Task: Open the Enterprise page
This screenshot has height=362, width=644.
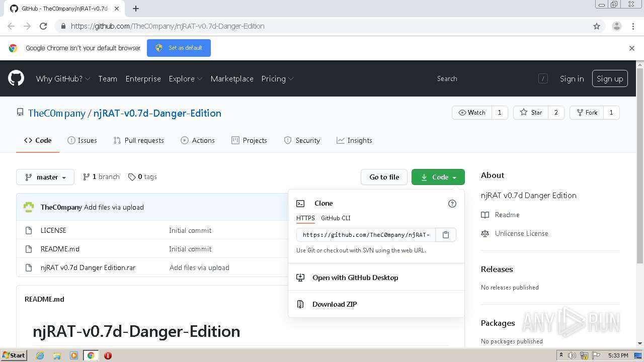Action: click(x=143, y=79)
